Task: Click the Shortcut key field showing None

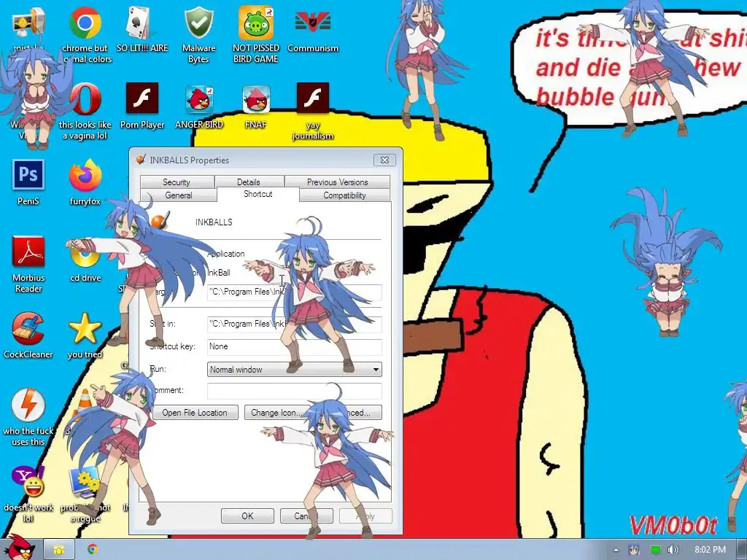Action: [295, 346]
